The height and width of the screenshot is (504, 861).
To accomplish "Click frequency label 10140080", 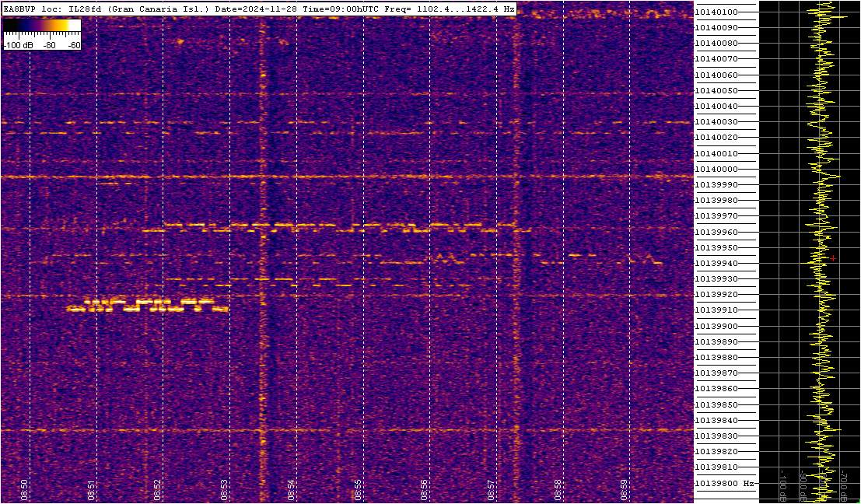I will pos(716,44).
